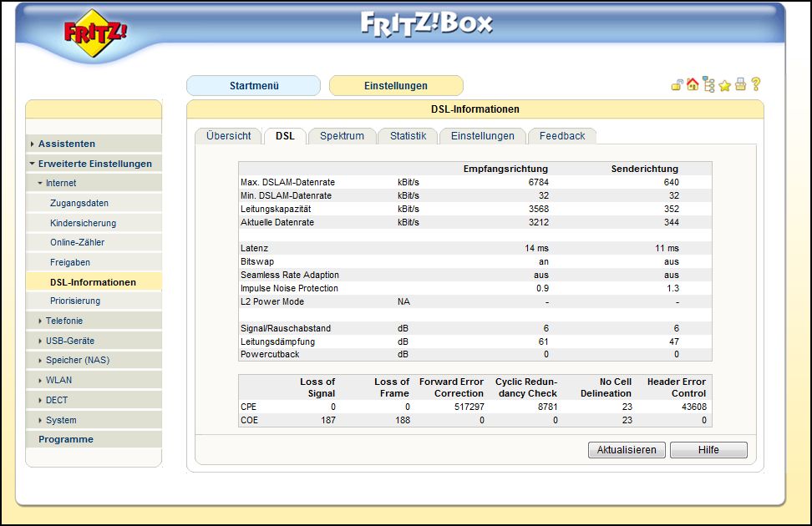Click the System label in the sidebar
This screenshot has width=812, height=526.
[61, 421]
